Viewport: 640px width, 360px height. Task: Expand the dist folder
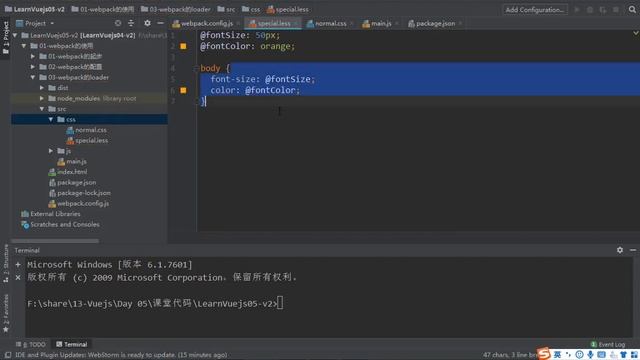pyautogui.click(x=42, y=88)
